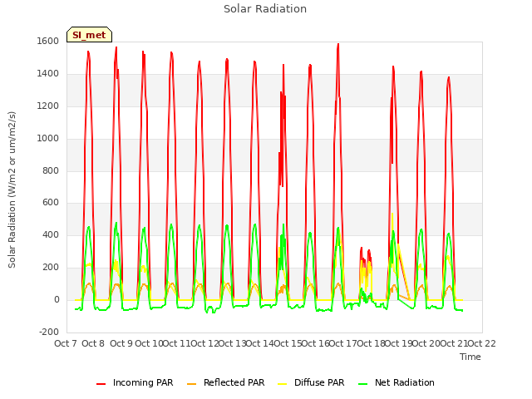532x399 pixels.
Task: Click the 1200 y-axis tick label
Action: pyautogui.click(x=48, y=106)
